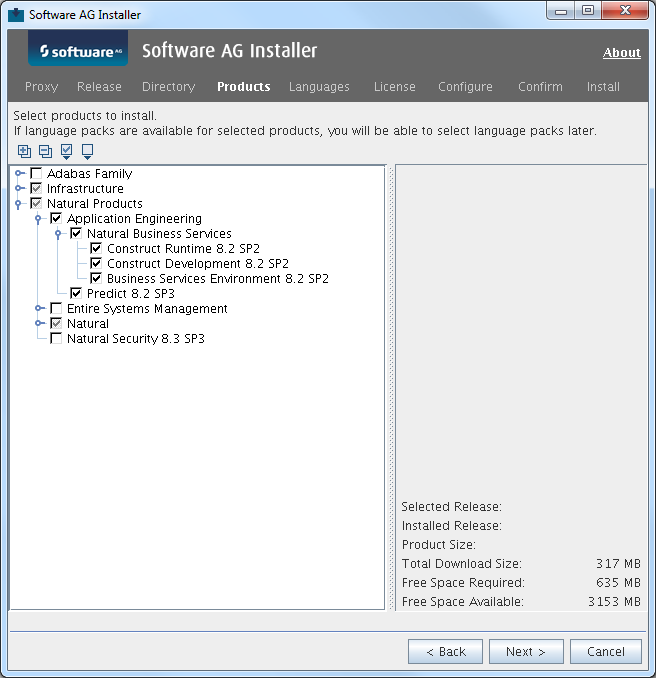Toggle the Infrastructure checkbox
656x678 pixels.
[36, 189]
